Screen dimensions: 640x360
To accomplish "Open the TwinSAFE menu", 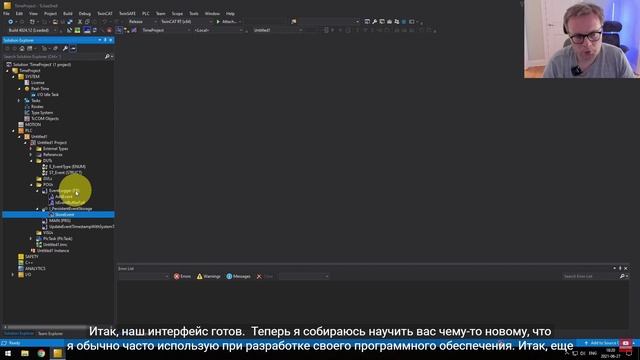I will point(127,13).
